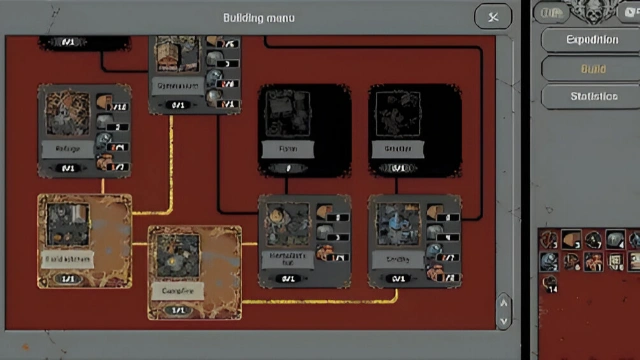Click the grey stone resource with count 4
This screenshot has height=360, width=640.
click(x=615, y=240)
